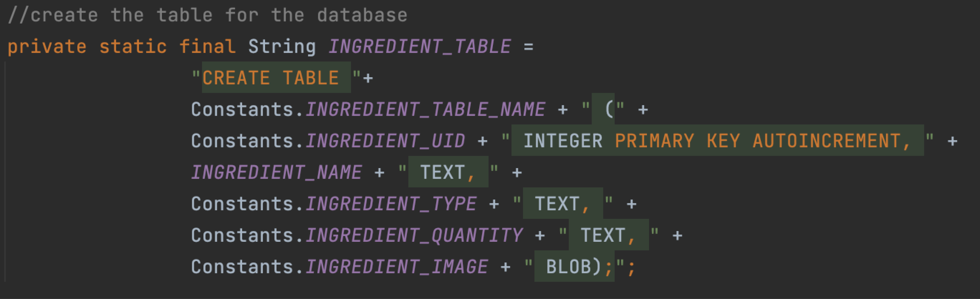Click the INTEGER keyword in string
Viewport: 980px width, 299px height.
[563, 141]
